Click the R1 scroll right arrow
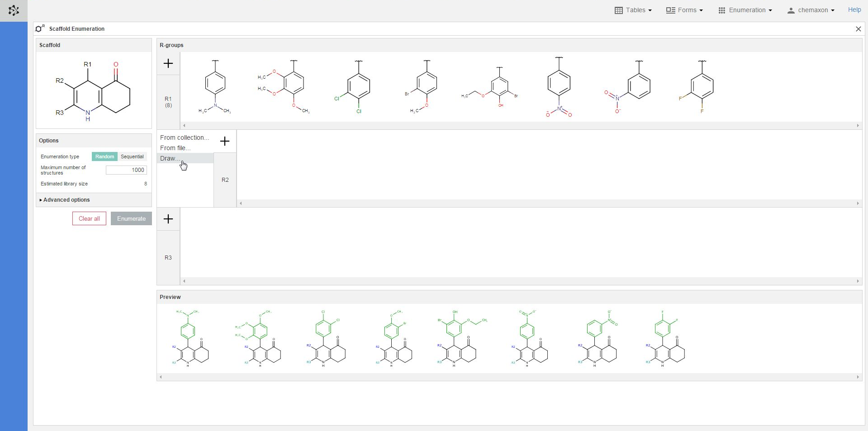This screenshot has height=431, width=868. 858,126
